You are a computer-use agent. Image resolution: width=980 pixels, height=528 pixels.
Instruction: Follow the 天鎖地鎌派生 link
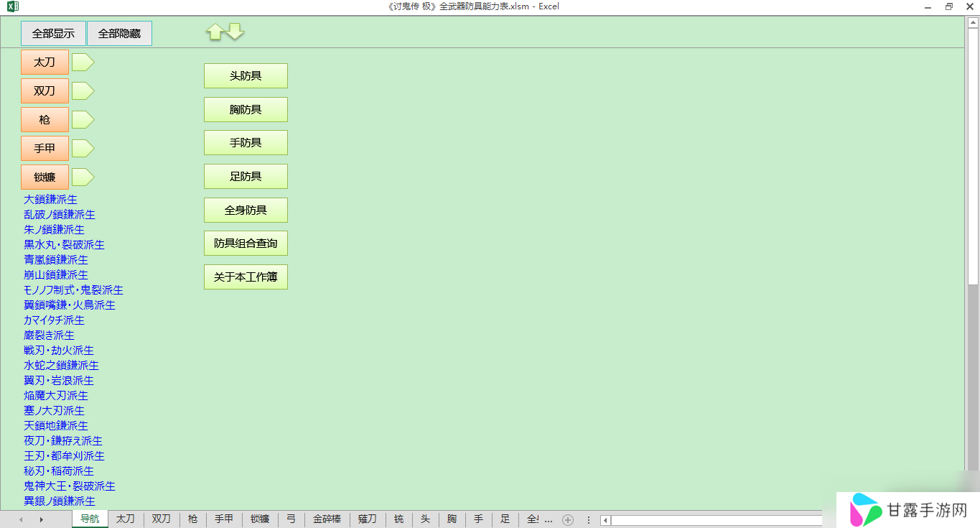(x=56, y=425)
